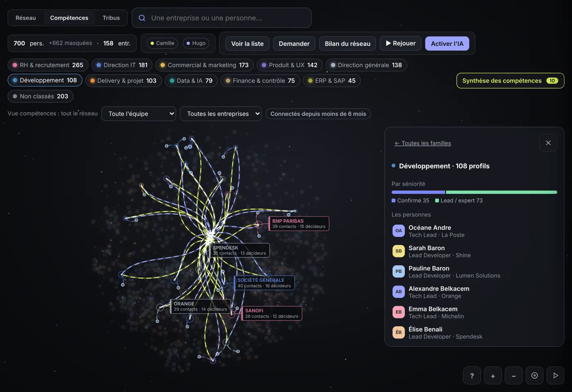Toggle the Non classés filter
572x392 pixels.
pyautogui.click(x=40, y=96)
